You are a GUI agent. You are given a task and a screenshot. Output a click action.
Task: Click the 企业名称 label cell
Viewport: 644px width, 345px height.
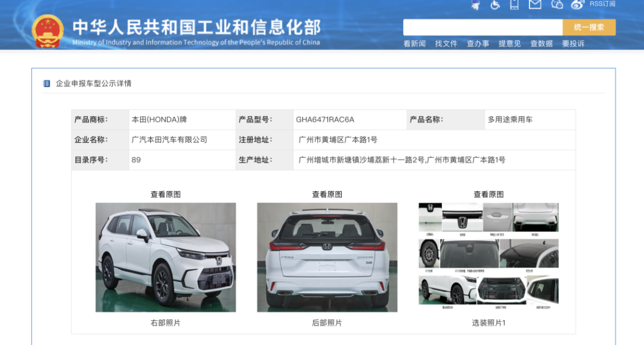click(100, 140)
